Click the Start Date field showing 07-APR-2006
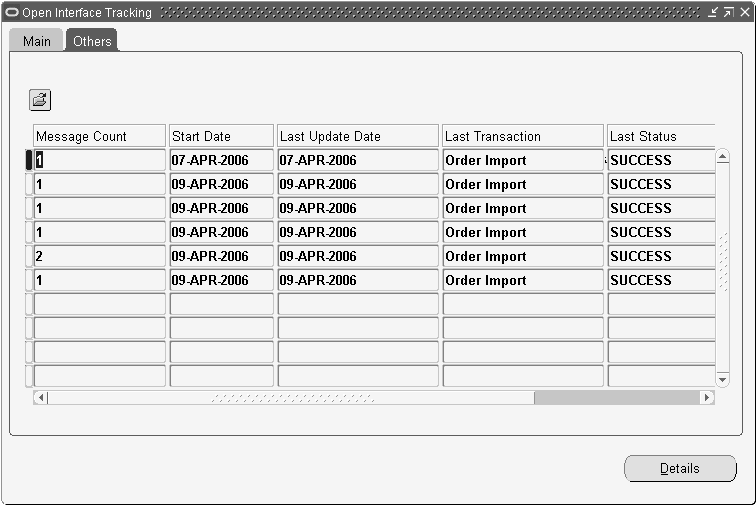The height and width of the screenshot is (505, 756). 221,160
